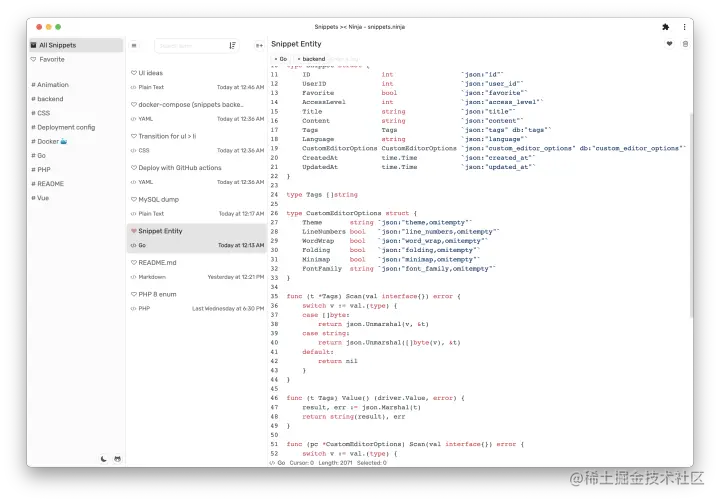This screenshot has width=720, height=502.
Task: Select the Snippet Entity list item
Action: [x=197, y=238]
